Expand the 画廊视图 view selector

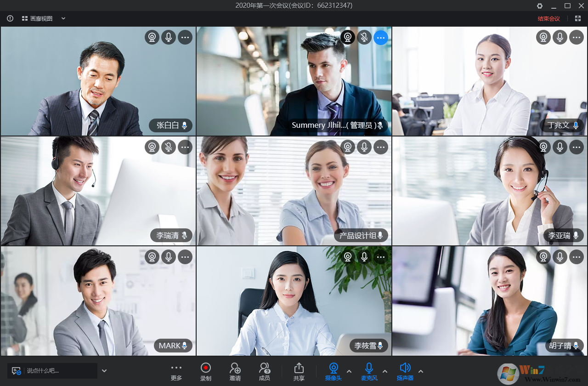click(63, 18)
